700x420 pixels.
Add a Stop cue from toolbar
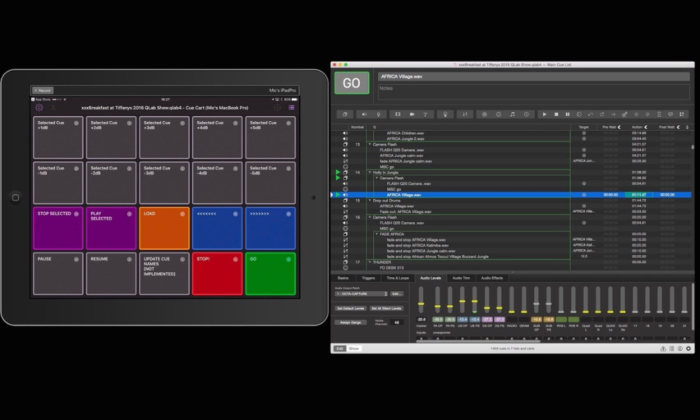pyautogui.click(x=556, y=114)
